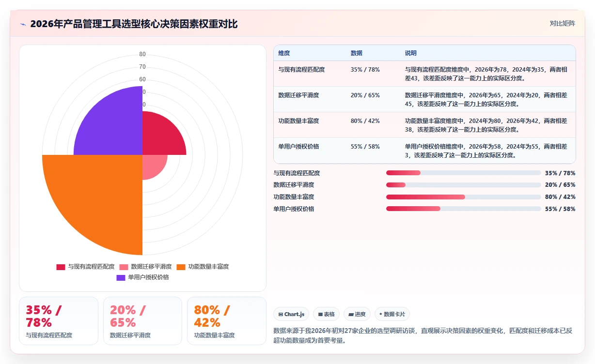The width and height of the screenshot is (595, 364).
Task: Click the data source footnote paragraph
Action: point(423,335)
